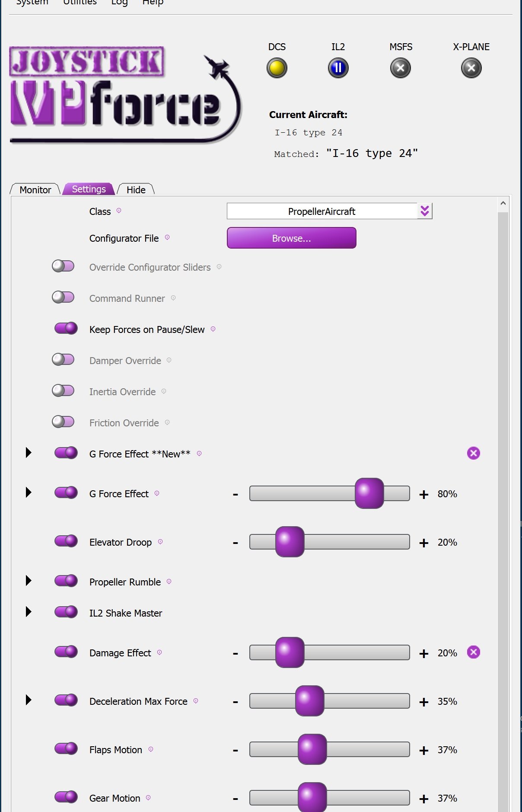The image size is (522, 812).
Task: Toggle Gear Motion effect off
Action: pyautogui.click(x=66, y=797)
